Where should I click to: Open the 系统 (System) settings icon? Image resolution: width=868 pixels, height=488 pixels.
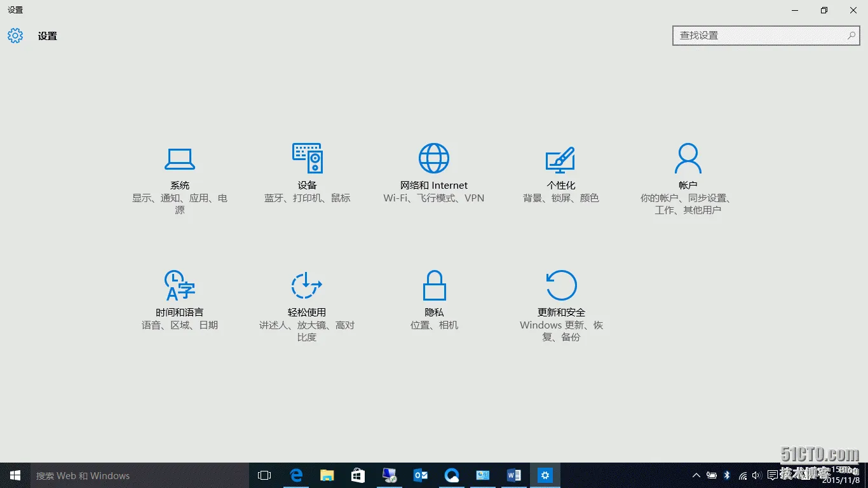tap(180, 159)
